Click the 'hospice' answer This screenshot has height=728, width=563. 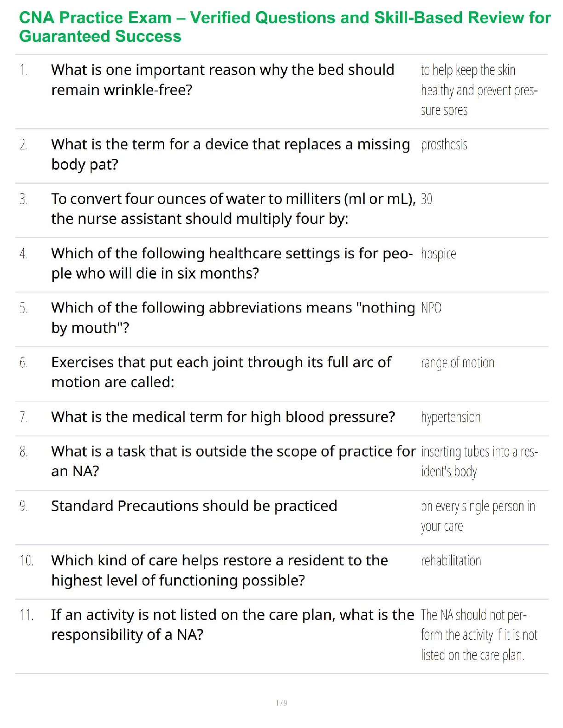click(x=438, y=254)
